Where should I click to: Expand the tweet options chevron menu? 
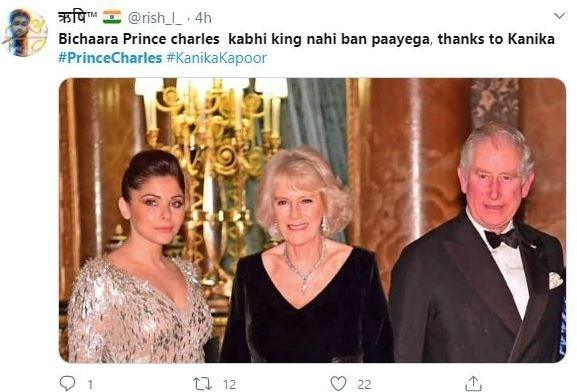coord(559,16)
